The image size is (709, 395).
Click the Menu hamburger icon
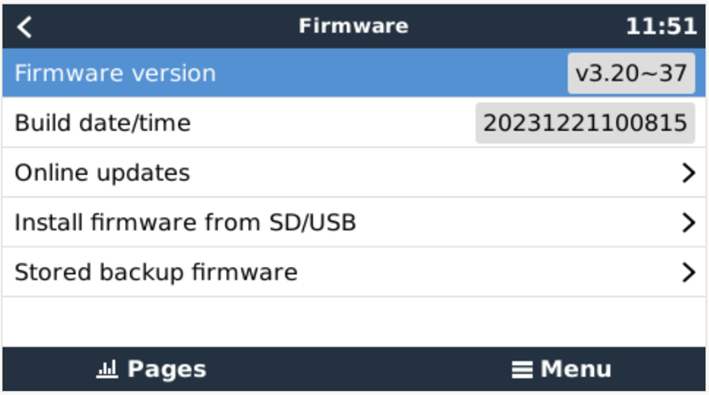point(522,370)
